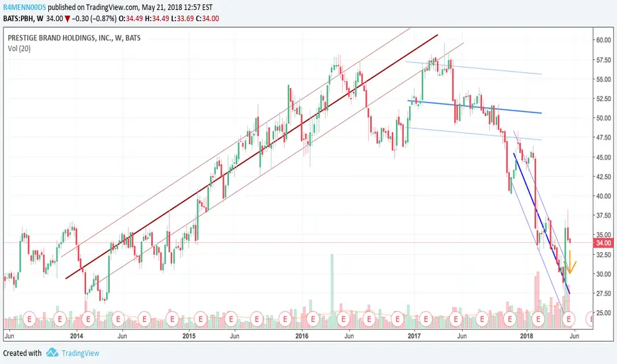Click the BATS:PBH, W symbol text
This screenshot has width=617, height=364.
click(23, 19)
